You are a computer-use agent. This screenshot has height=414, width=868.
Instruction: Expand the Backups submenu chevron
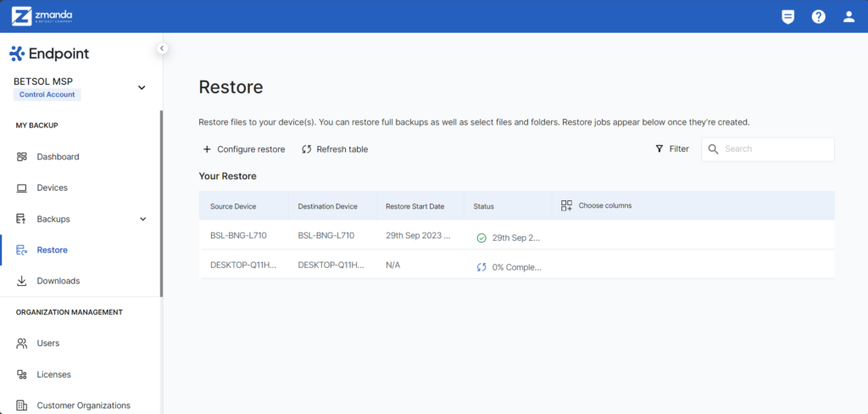pyautogui.click(x=142, y=219)
